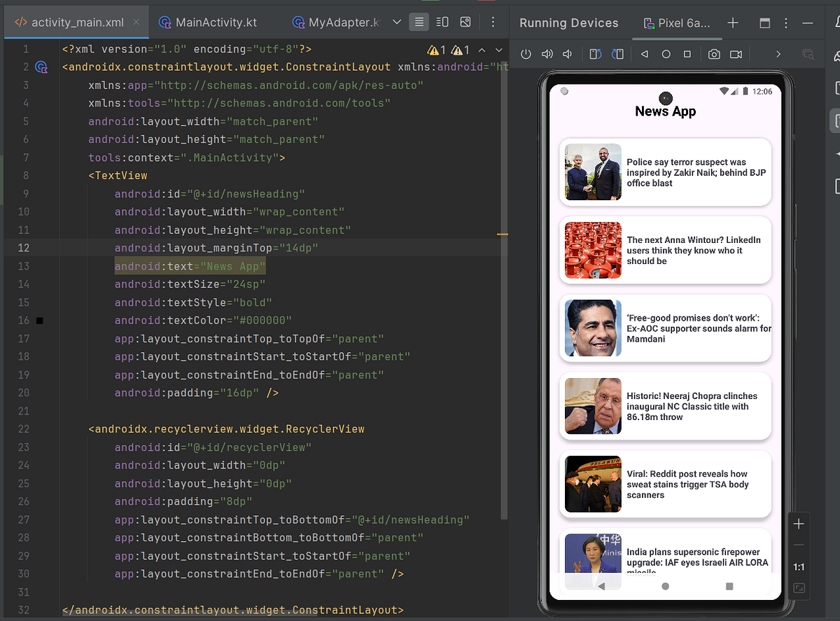Lower the emulator volume
This screenshot has width=840, height=621.
(567, 53)
